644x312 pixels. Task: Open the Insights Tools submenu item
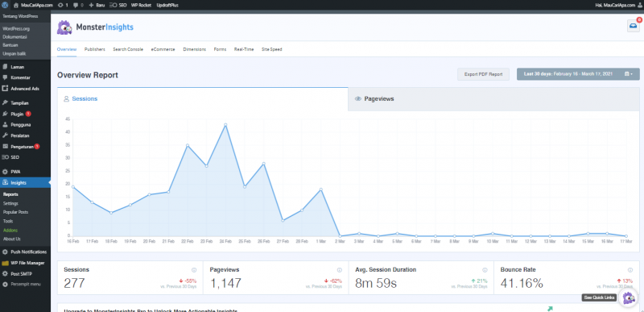[8, 221]
